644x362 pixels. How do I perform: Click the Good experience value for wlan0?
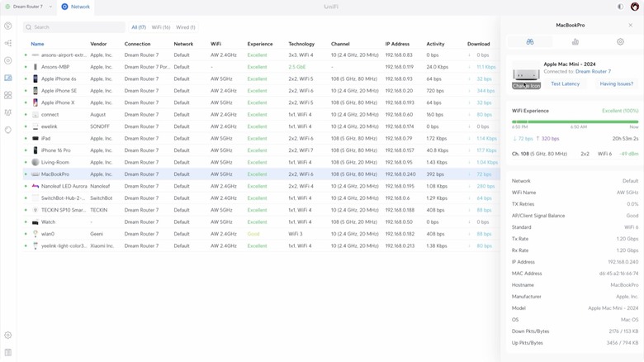pos(253,234)
